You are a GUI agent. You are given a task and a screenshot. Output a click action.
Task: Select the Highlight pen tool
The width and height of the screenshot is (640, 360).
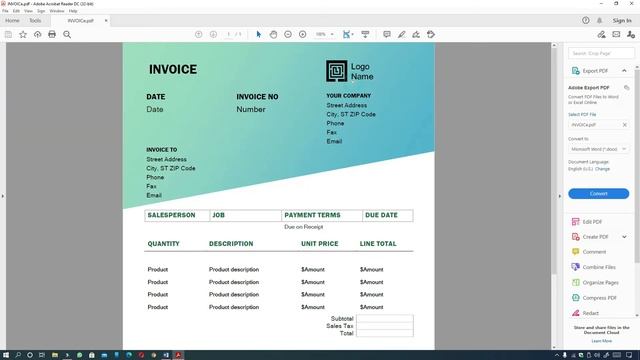tap(402, 35)
